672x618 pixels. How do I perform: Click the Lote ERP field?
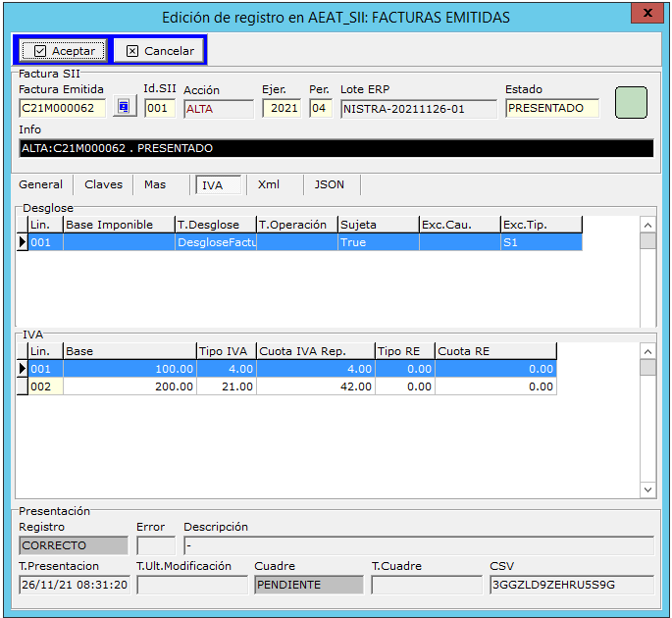[x=418, y=108]
